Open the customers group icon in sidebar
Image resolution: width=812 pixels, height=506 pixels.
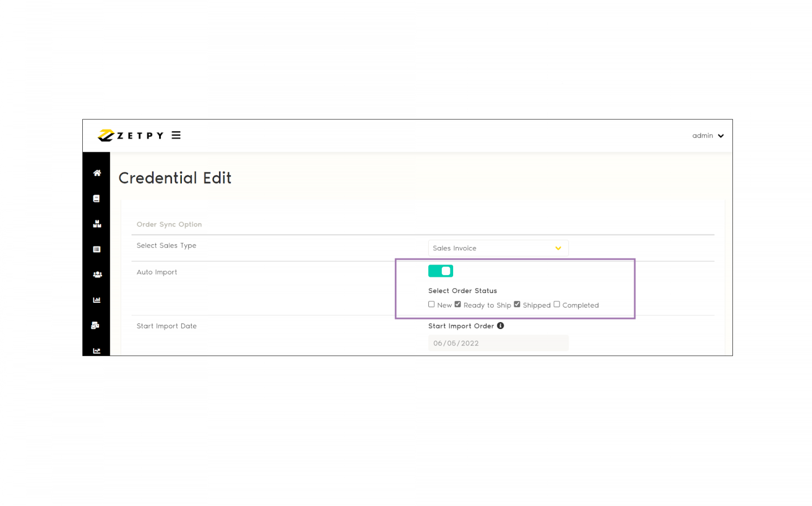click(x=96, y=274)
